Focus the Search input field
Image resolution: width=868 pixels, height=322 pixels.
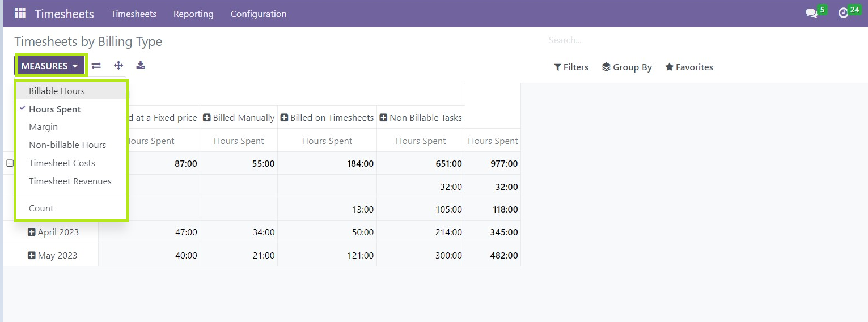click(x=707, y=40)
